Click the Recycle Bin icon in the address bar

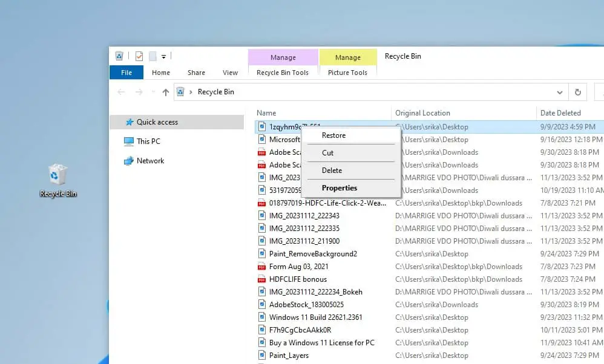click(180, 92)
